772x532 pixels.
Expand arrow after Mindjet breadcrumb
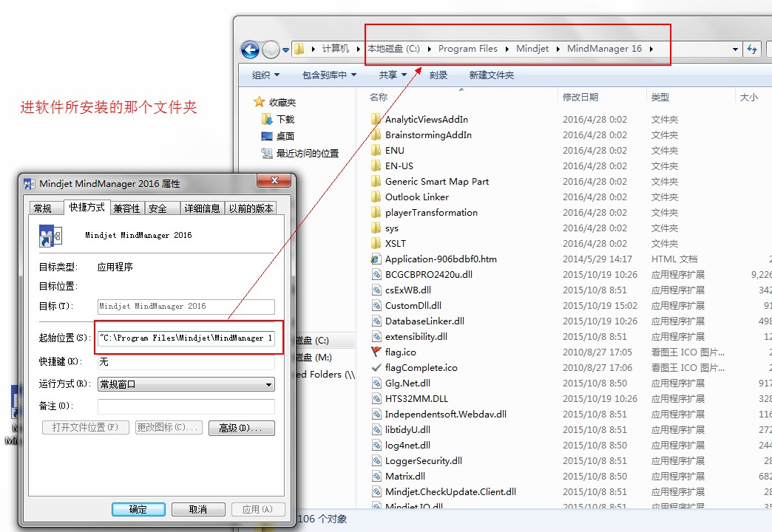click(558, 49)
